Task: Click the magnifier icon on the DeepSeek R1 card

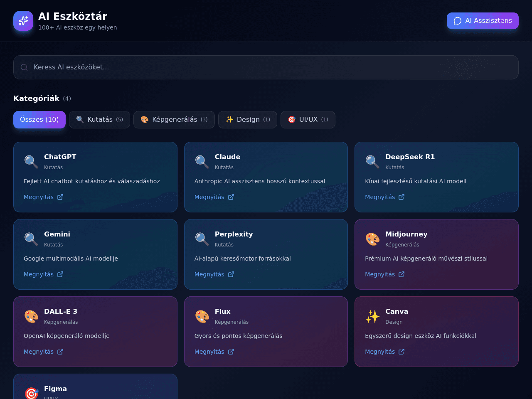Action: tap(372, 161)
